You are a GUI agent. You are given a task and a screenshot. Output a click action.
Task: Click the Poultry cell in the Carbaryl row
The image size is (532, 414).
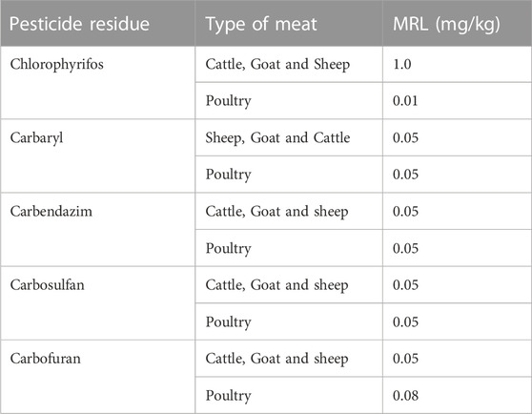tap(289, 174)
